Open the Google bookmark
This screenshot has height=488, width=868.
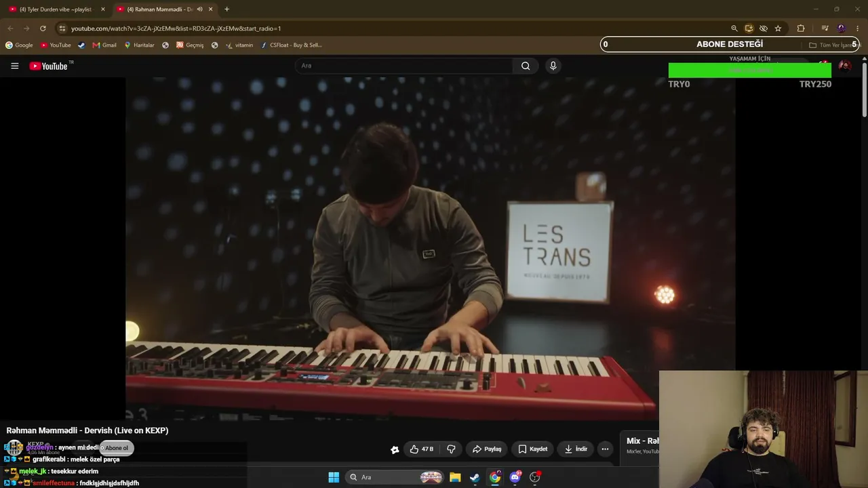click(x=19, y=45)
